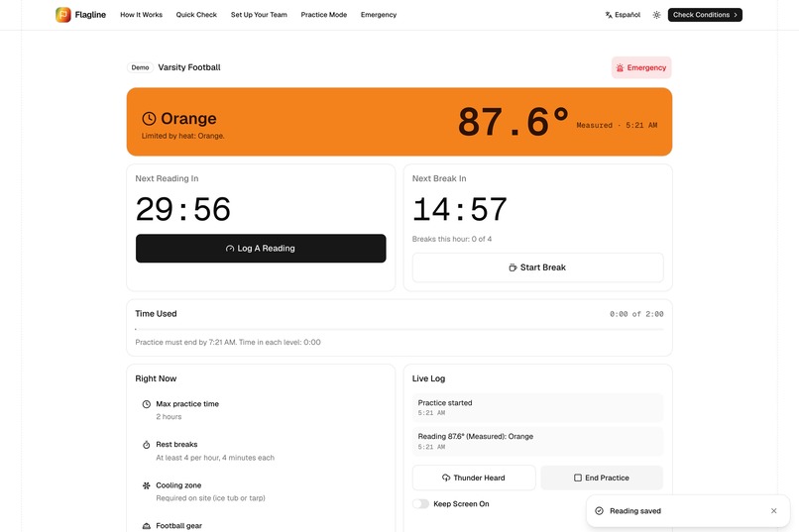
Task: Go to Quick Check in navigation
Action: [x=196, y=15]
